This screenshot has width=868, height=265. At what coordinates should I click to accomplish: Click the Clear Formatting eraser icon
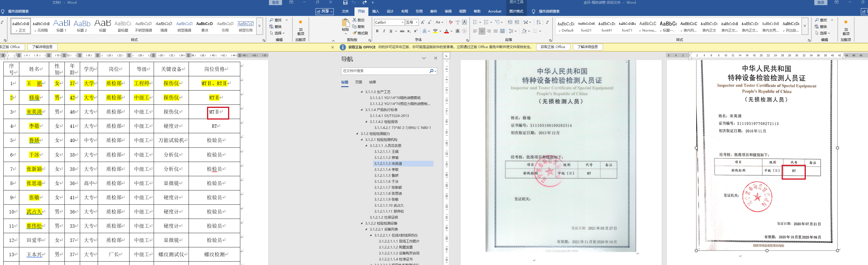tap(451, 22)
